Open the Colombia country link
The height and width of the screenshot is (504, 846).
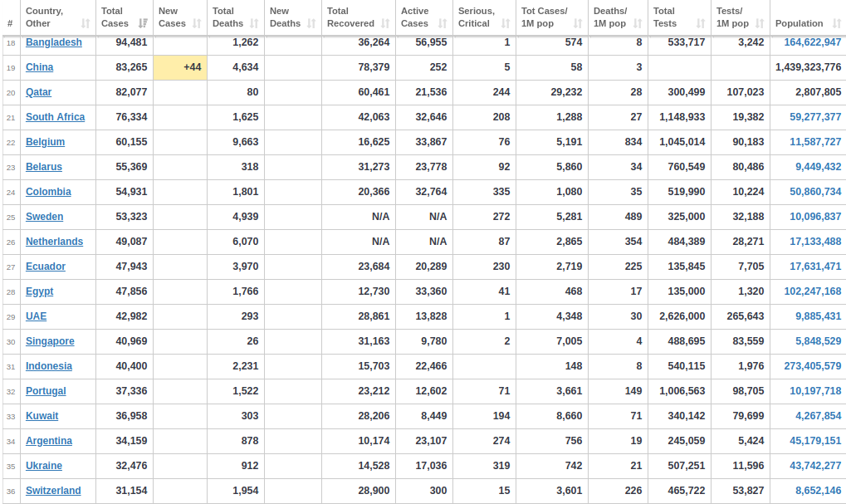(x=48, y=192)
